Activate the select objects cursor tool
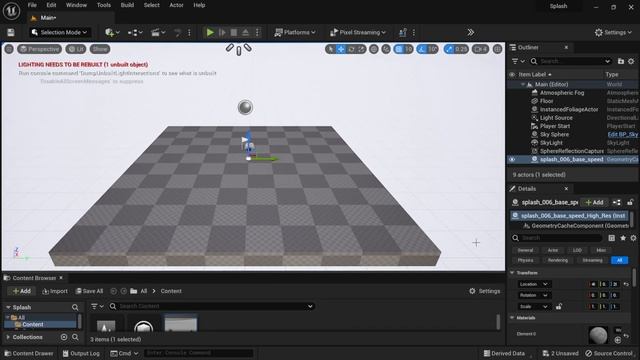Screen dimensions: 640x360 [330, 49]
